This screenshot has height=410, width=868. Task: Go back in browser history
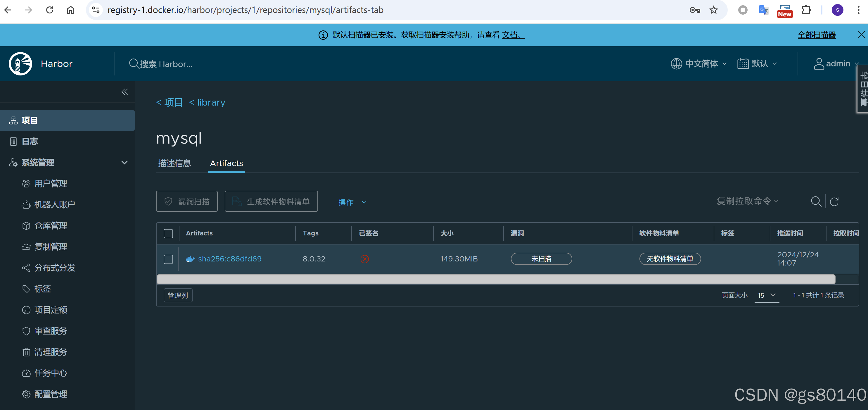click(x=8, y=10)
